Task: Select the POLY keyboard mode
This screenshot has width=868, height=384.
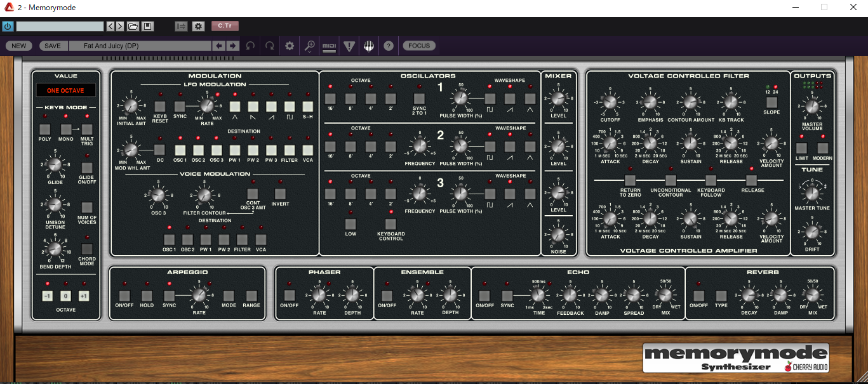Action: (x=45, y=129)
